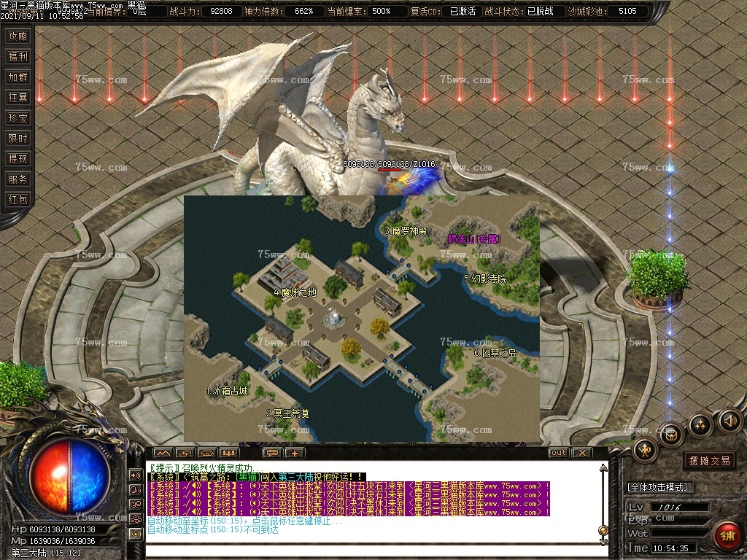Image resolution: width=747 pixels, height=560 pixels.
Task: Click the 战斗力 92808 value
Action: pos(222,11)
